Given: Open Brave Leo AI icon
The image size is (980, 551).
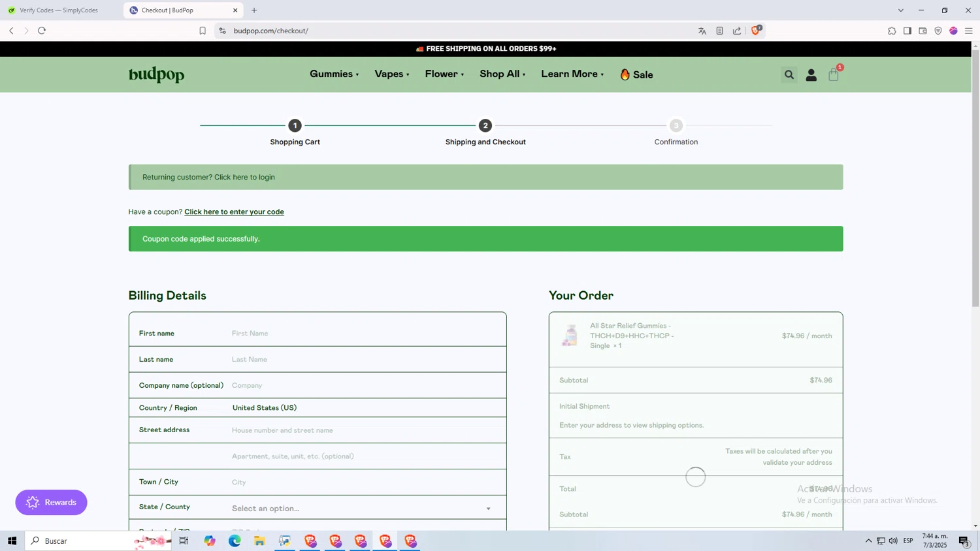Looking at the screenshot, I should pos(953,31).
